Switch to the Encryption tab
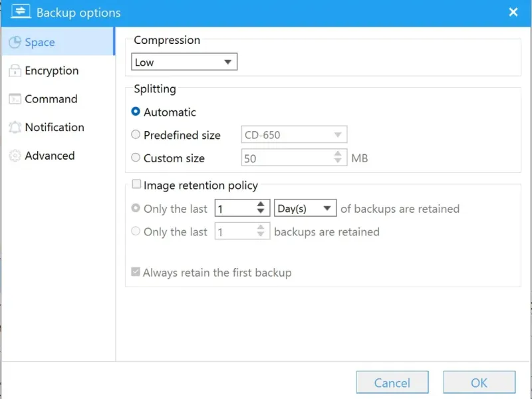The image size is (532, 399). click(51, 71)
